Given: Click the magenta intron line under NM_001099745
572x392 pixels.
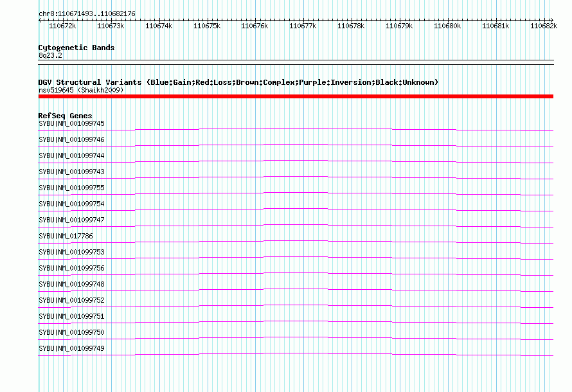Looking at the screenshot, I should tap(296, 129).
